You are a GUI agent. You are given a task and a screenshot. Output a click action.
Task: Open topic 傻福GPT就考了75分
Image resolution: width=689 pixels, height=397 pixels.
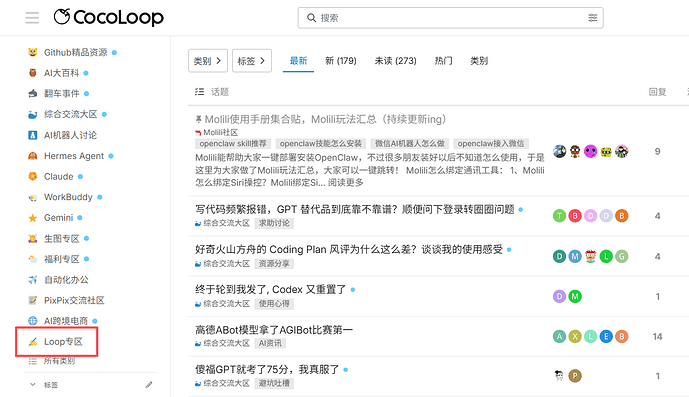tap(267, 369)
